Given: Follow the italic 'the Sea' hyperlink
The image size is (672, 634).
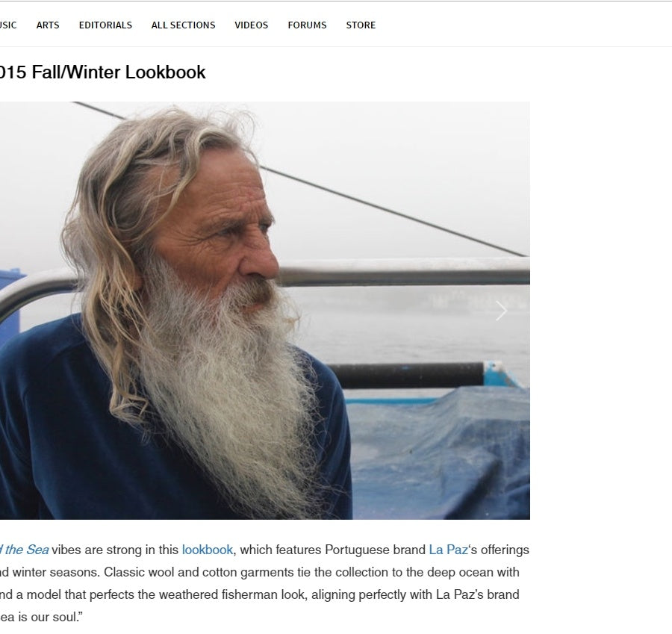Looking at the screenshot, I should [x=25, y=550].
